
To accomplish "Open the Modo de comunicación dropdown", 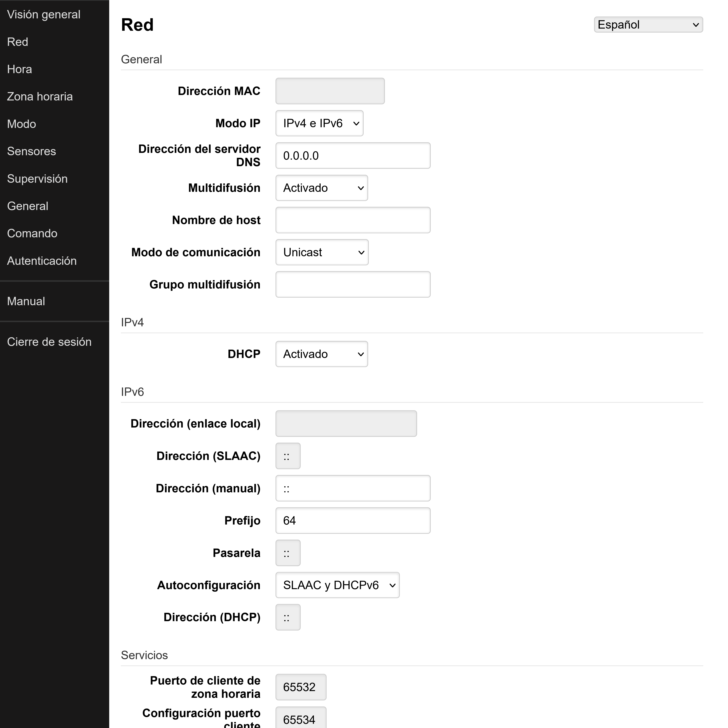I will pyautogui.click(x=321, y=252).
